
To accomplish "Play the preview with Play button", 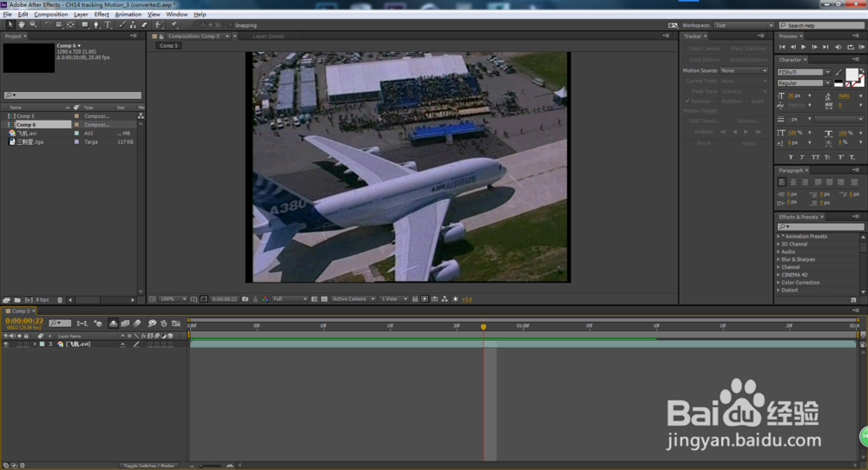I will (x=803, y=47).
